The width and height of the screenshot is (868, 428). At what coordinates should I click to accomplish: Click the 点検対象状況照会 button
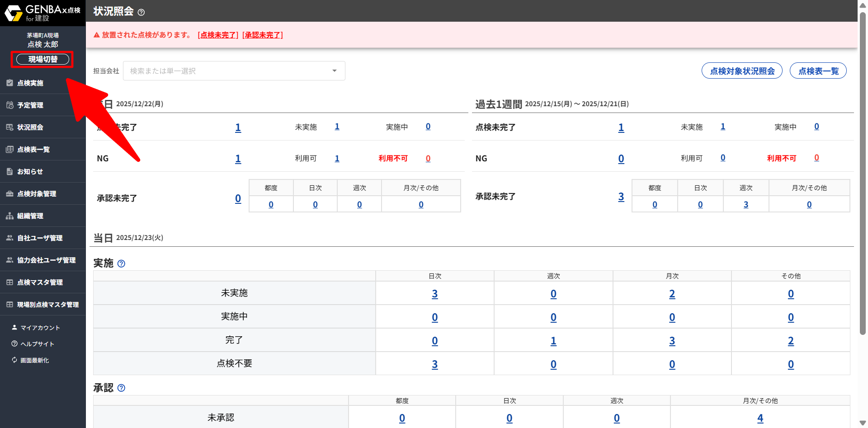click(x=742, y=71)
